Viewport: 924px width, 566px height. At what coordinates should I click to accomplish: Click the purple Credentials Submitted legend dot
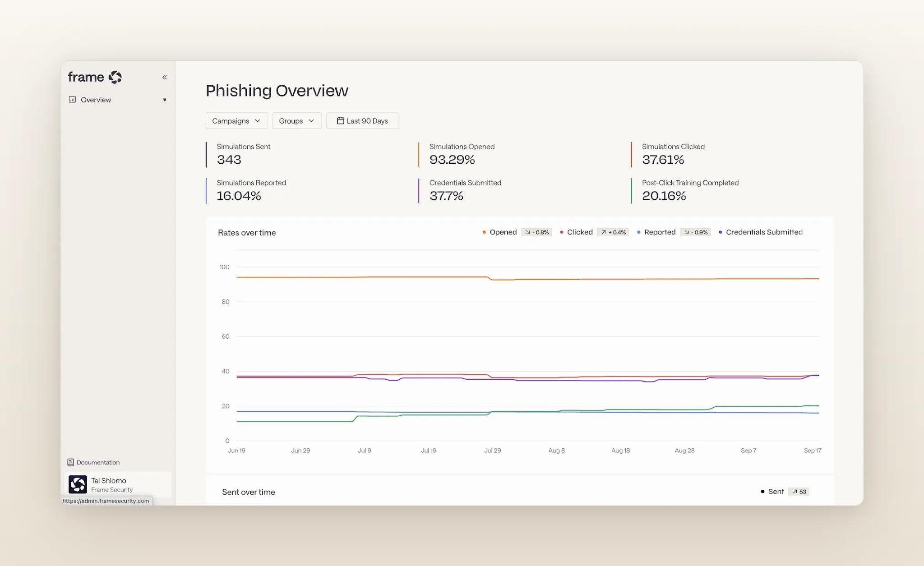[x=721, y=232]
